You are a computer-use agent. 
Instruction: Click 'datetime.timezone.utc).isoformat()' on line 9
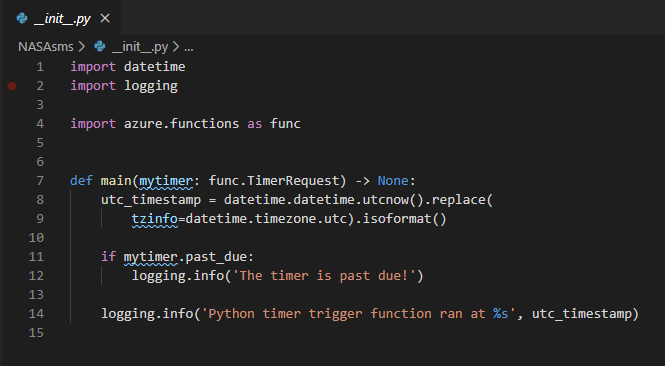pos(316,219)
